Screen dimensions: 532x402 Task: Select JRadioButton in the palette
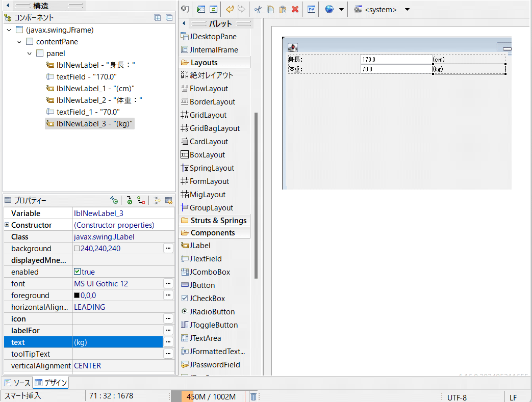(x=208, y=311)
